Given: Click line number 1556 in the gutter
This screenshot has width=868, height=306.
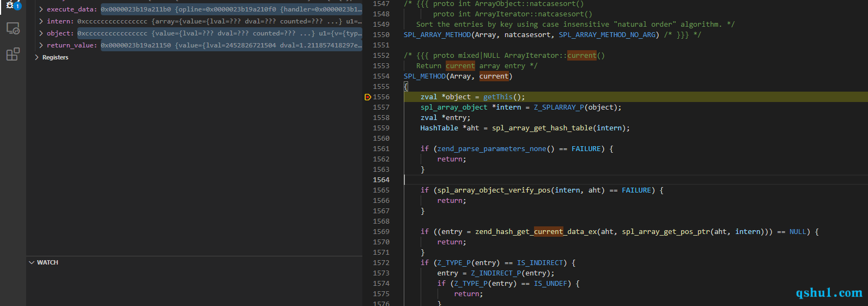Looking at the screenshot, I should [x=381, y=97].
